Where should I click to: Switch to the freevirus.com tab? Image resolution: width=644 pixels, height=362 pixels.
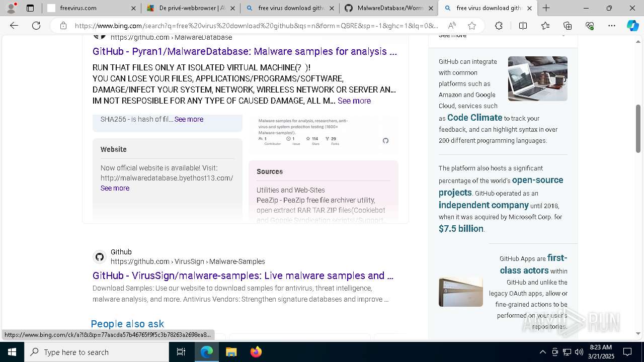click(x=91, y=8)
